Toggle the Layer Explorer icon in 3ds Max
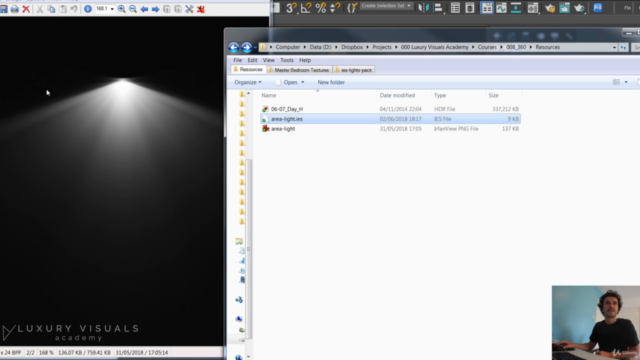 tap(470, 7)
